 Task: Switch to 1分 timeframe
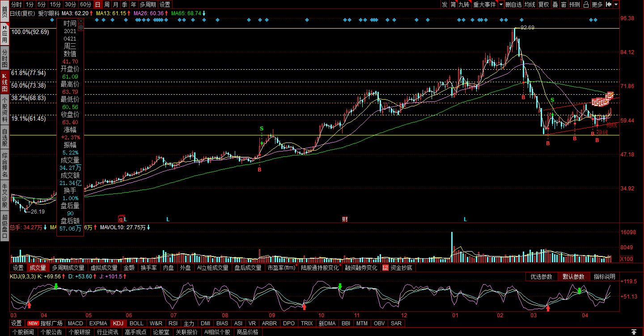tap(30, 4)
